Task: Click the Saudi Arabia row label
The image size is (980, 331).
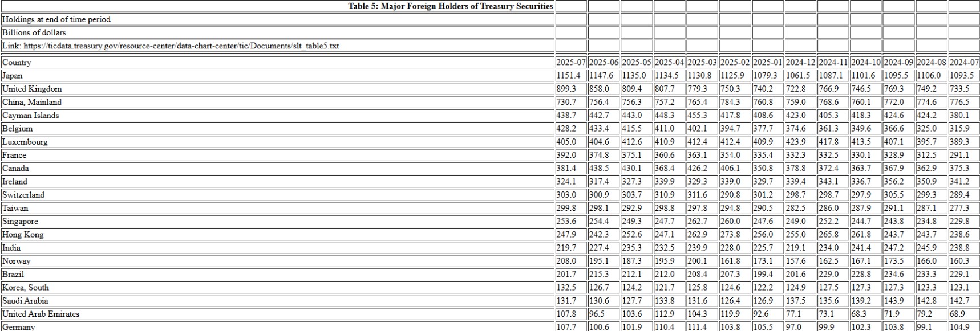Action: [x=25, y=301]
